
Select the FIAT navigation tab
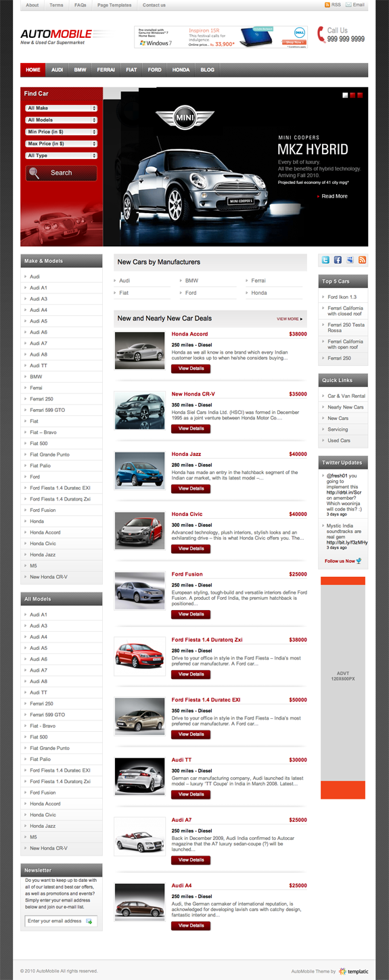coord(131,70)
